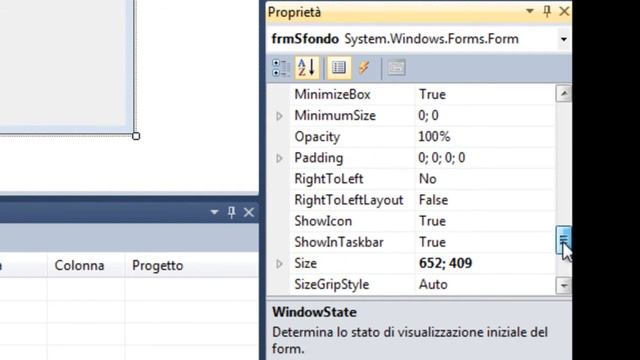Select the ShowInTaskbar property name
This screenshot has width=640, height=360.
pyautogui.click(x=339, y=242)
